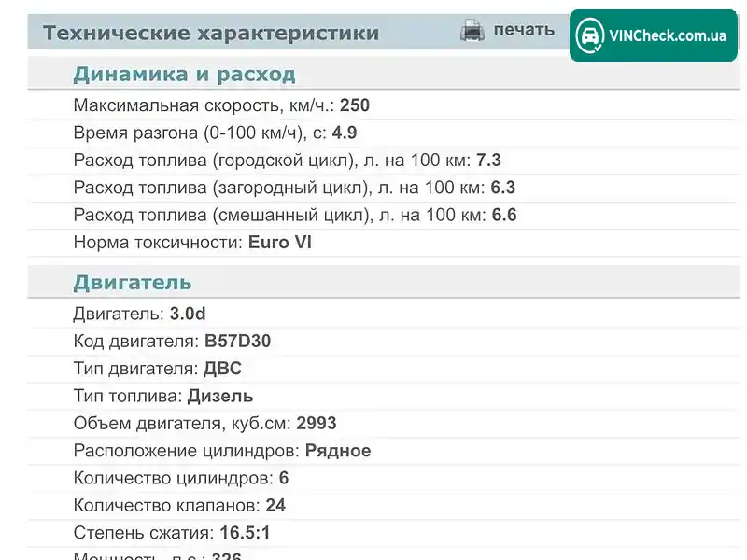This screenshot has height=560, width=747.
Task: Open the VINCheck.com.ua banner button
Action: tap(653, 35)
